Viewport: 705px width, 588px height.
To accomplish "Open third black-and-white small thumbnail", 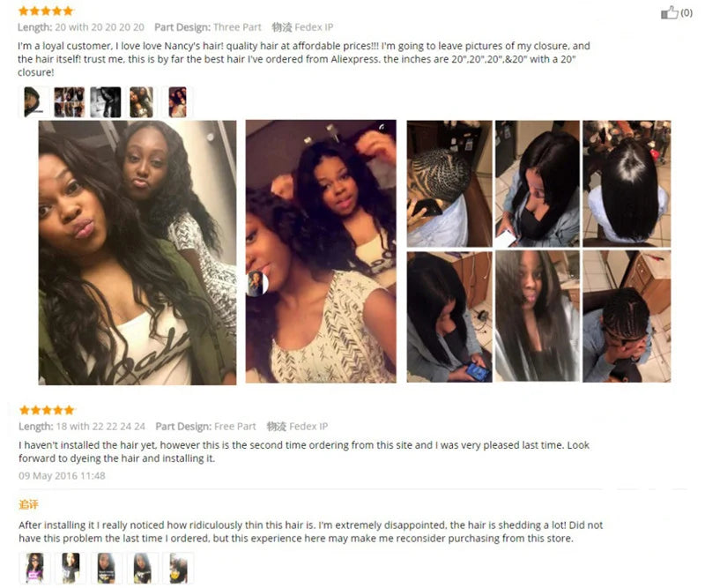I will pos(106,102).
